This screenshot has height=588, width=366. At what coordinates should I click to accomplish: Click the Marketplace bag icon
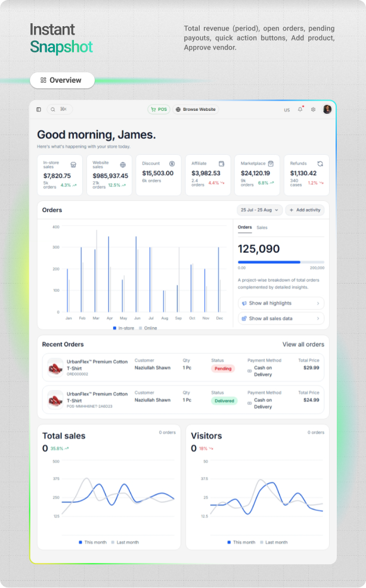(271, 163)
